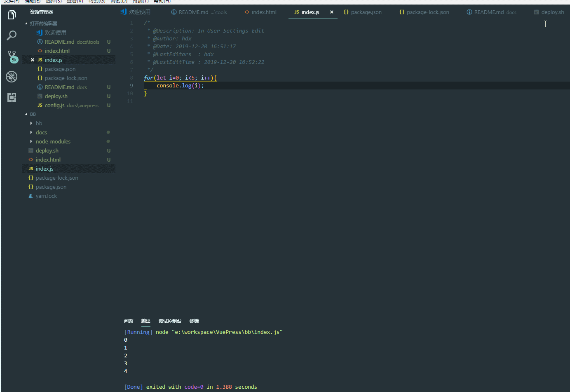This screenshot has height=392, width=570.
Task: Select README.md docs\tools in open editors
Action: (x=68, y=42)
